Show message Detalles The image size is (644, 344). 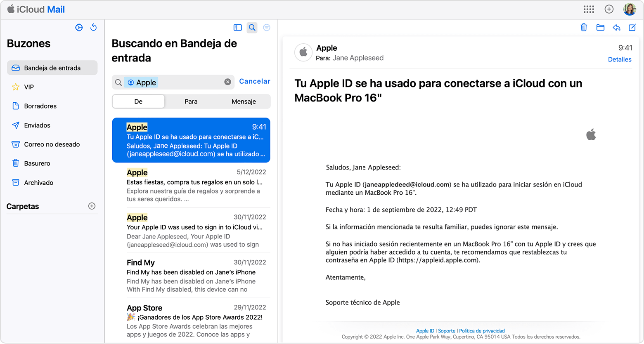pos(620,59)
